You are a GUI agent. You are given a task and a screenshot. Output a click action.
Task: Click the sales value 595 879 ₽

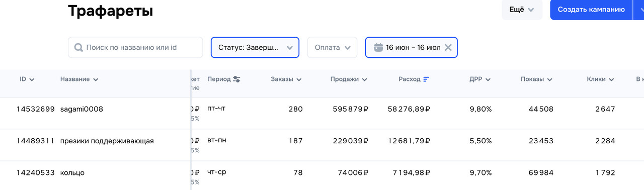[351, 109]
